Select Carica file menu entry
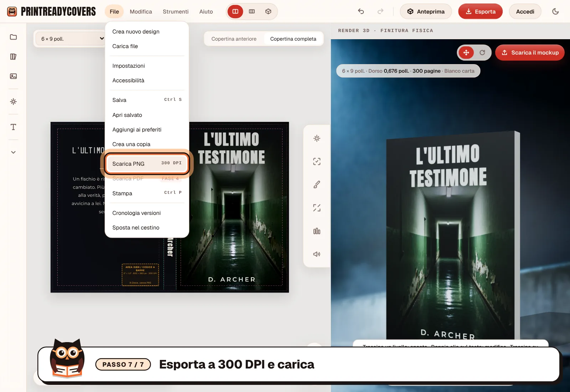The image size is (570, 392). pyautogui.click(x=147, y=46)
